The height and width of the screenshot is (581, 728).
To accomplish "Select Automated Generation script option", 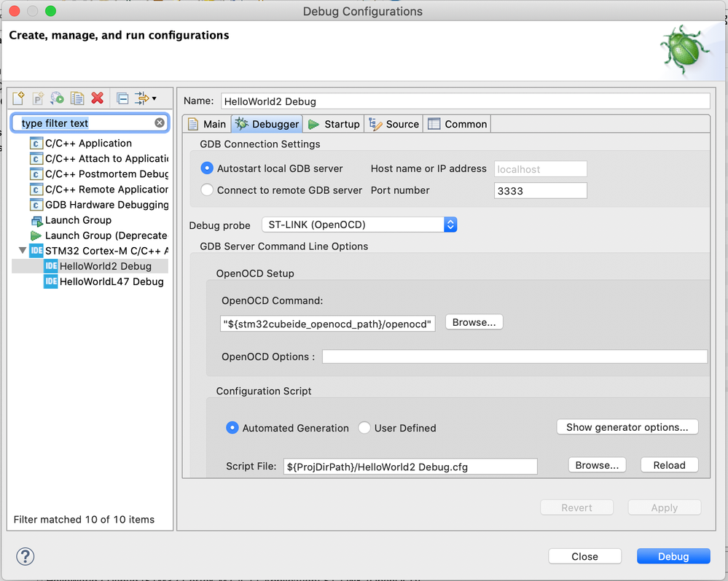I will coord(232,428).
